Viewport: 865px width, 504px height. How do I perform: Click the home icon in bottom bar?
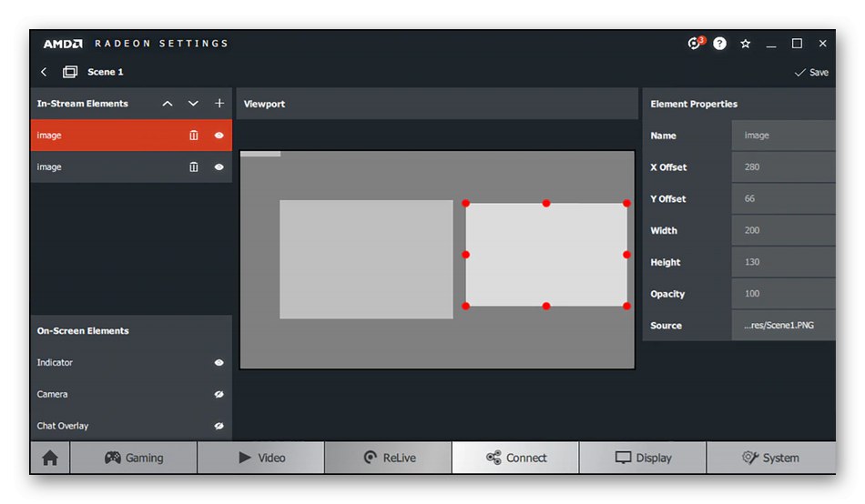click(50, 458)
